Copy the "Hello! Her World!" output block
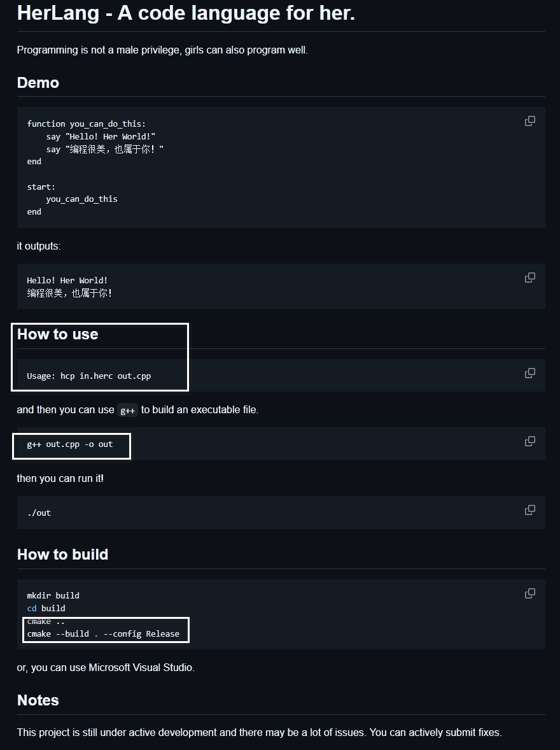560x750 pixels. point(529,278)
